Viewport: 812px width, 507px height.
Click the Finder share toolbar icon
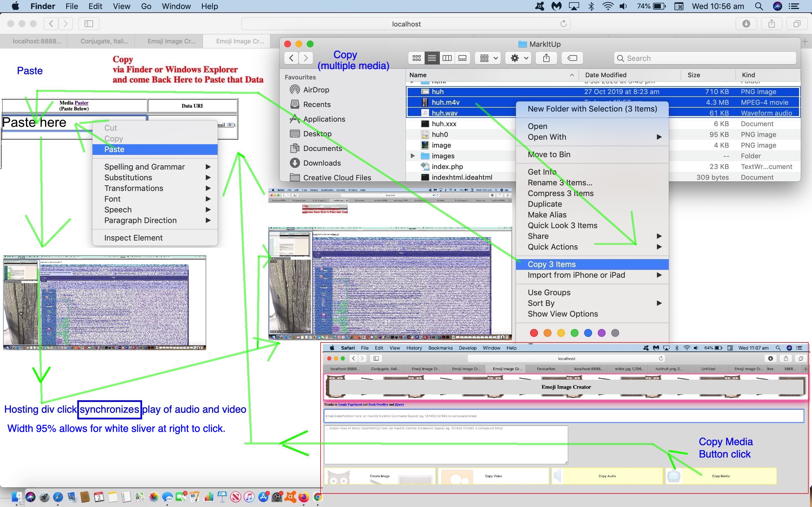click(x=546, y=58)
